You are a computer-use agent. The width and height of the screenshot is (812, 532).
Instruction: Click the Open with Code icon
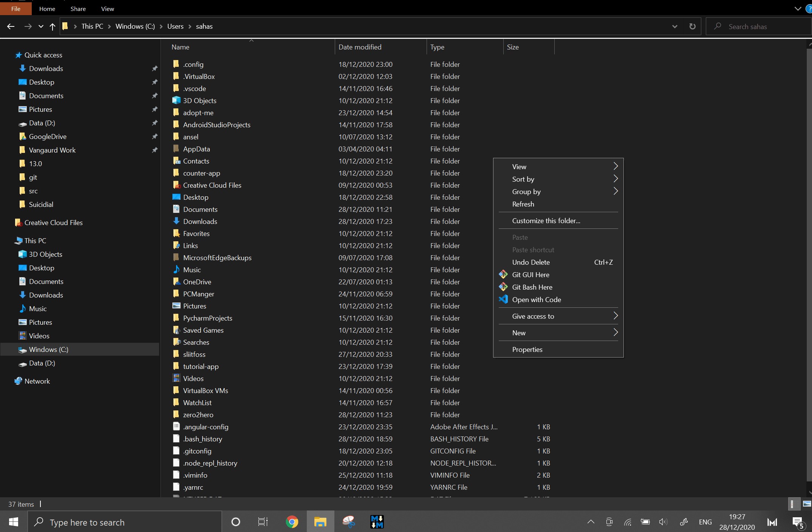[x=503, y=299]
